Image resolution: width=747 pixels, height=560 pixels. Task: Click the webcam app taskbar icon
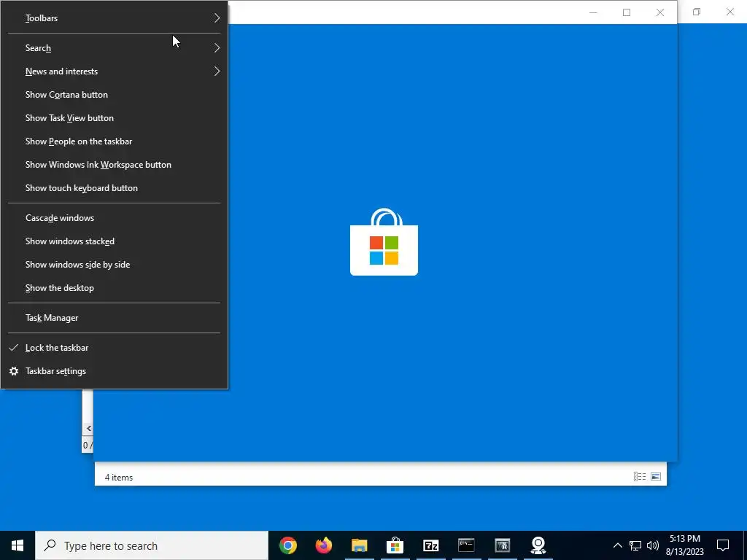[x=538, y=545]
